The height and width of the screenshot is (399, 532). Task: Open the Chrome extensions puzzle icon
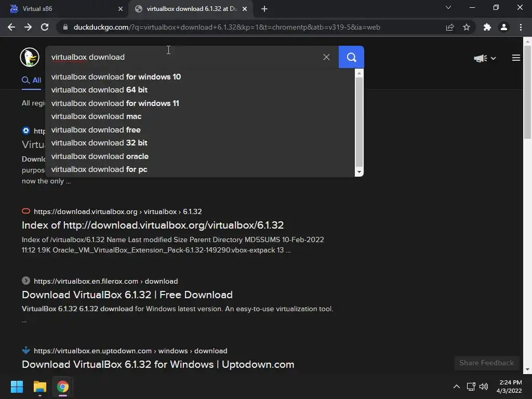coord(487,27)
